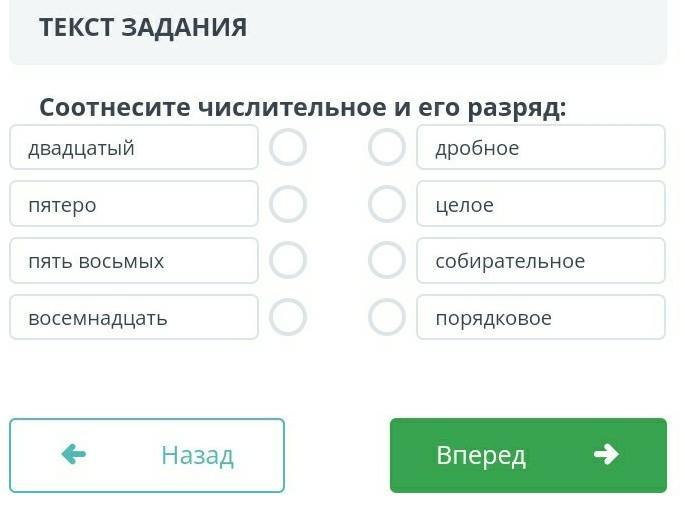Click the дробное category box
This screenshot has height=520, width=685.
click(x=540, y=148)
